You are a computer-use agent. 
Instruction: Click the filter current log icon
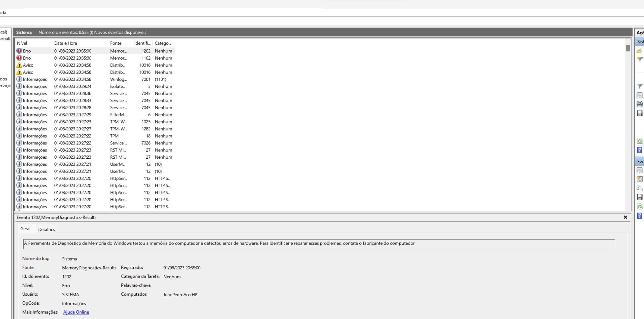pyautogui.click(x=640, y=86)
